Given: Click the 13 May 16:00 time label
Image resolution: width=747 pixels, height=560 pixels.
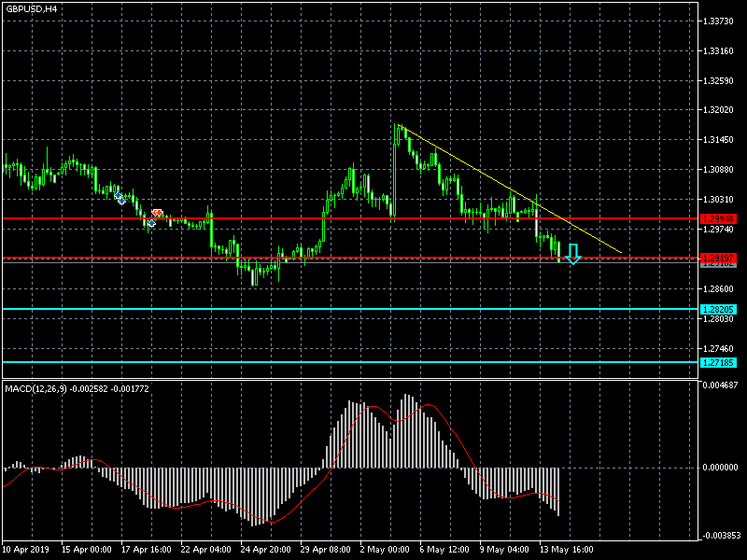Looking at the screenshot, I should 567,550.
